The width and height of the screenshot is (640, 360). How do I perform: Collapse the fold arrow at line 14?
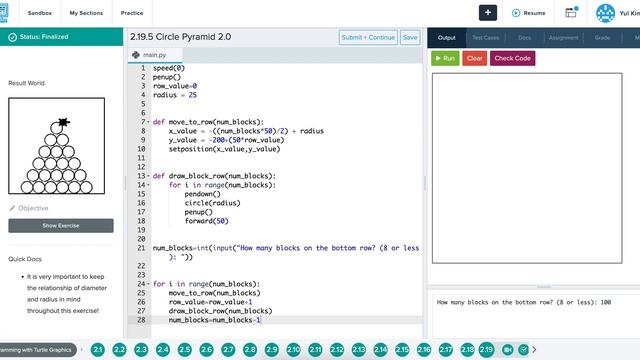point(148,185)
